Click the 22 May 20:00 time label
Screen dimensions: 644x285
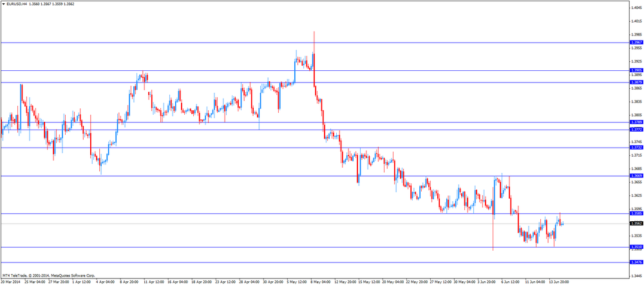click(415, 282)
